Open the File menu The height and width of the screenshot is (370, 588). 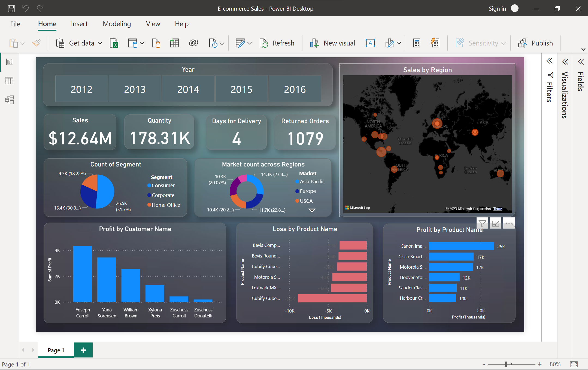(x=15, y=24)
